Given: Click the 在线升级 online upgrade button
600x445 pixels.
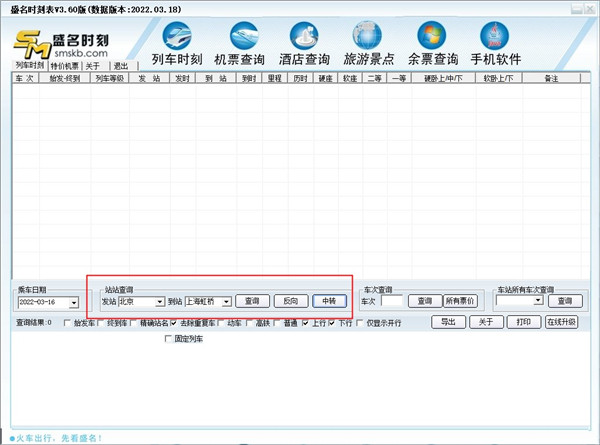Looking at the screenshot, I should (x=561, y=322).
